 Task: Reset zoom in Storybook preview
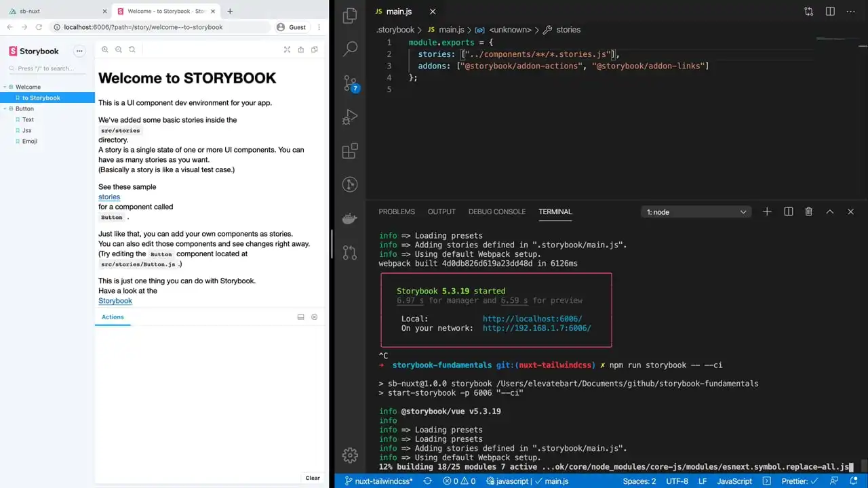pyautogui.click(x=132, y=49)
